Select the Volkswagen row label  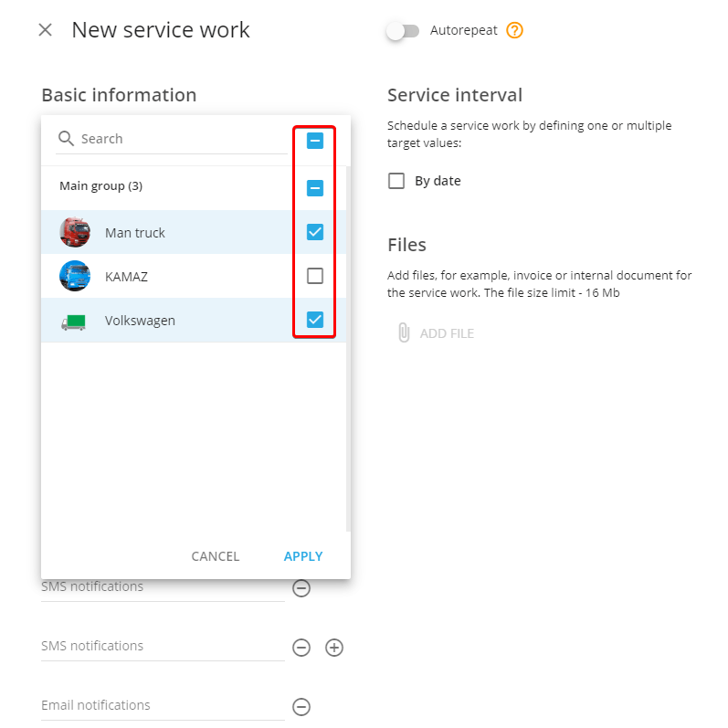click(140, 321)
